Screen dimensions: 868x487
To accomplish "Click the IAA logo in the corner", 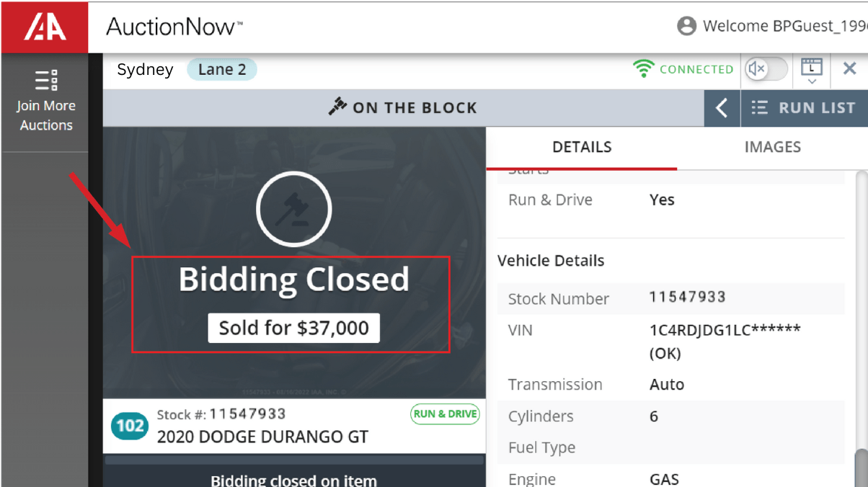I will (x=45, y=27).
